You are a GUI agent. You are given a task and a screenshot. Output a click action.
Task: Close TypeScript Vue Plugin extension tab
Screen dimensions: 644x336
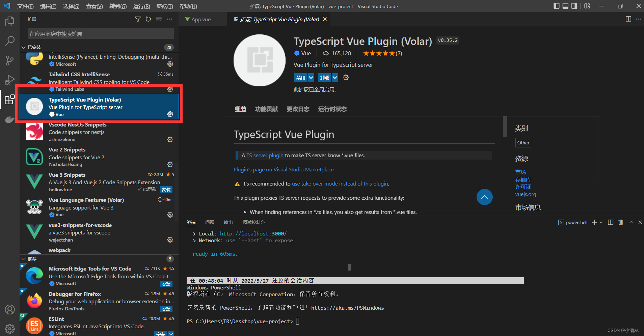325,19
